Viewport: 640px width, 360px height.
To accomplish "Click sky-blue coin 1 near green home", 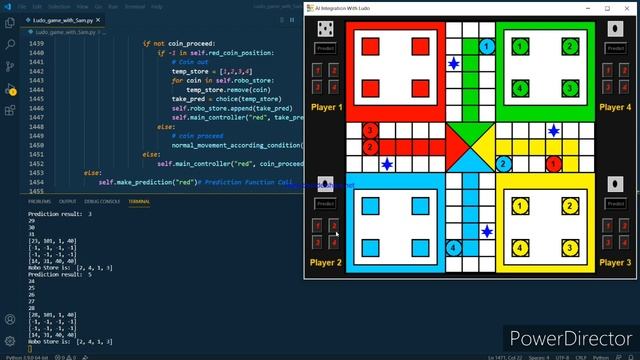I will [487, 47].
